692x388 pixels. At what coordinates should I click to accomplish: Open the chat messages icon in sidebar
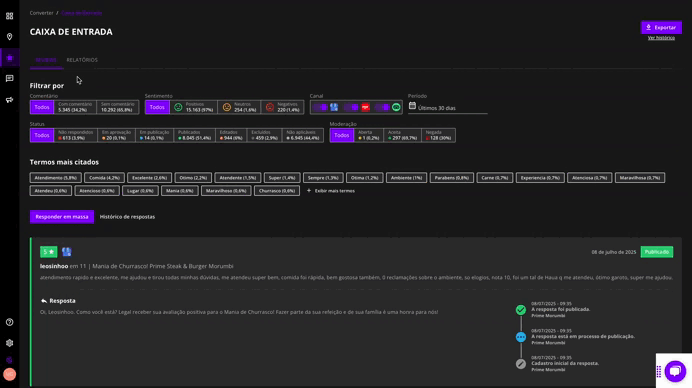(9, 79)
